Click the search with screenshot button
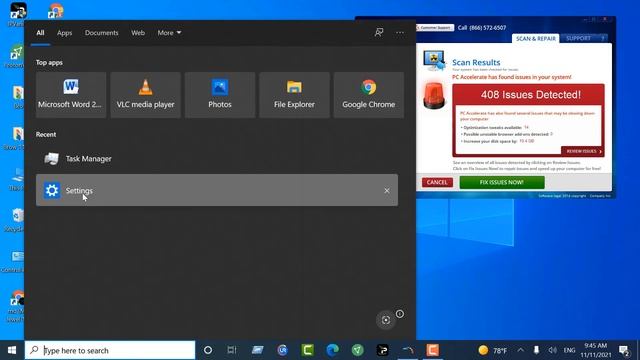Screen dimensions: 640x360 (x=386, y=320)
